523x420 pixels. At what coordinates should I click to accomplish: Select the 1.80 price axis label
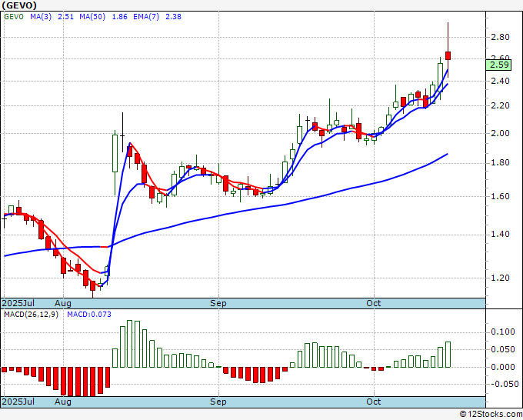500,163
